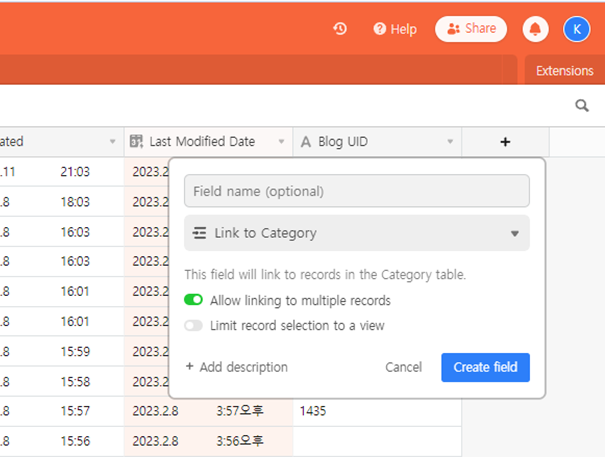This screenshot has height=457, width=605.
Task: Click the search magnifier icon
Action: 582,105
